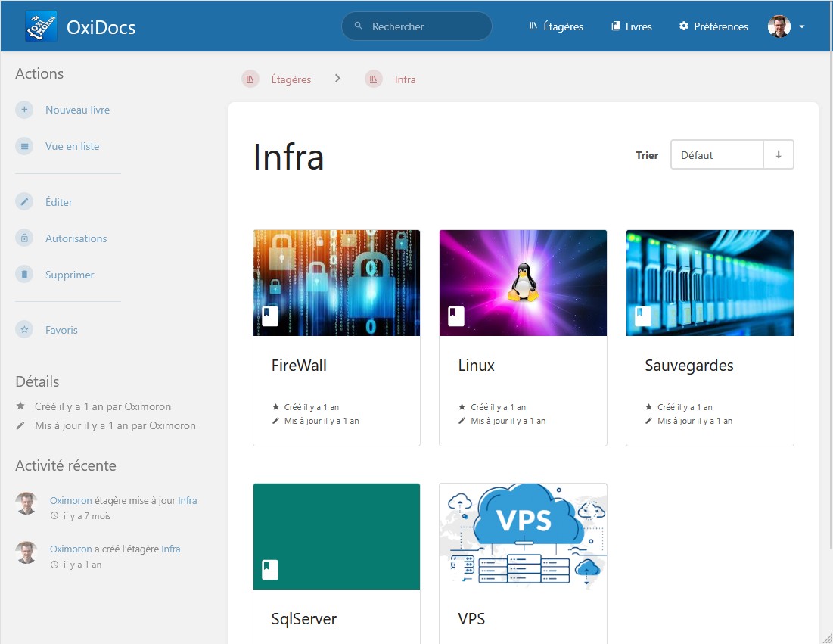833x644 pixels.
Task: Click the book icon on Sauvegardes cover
Action: 643,316
